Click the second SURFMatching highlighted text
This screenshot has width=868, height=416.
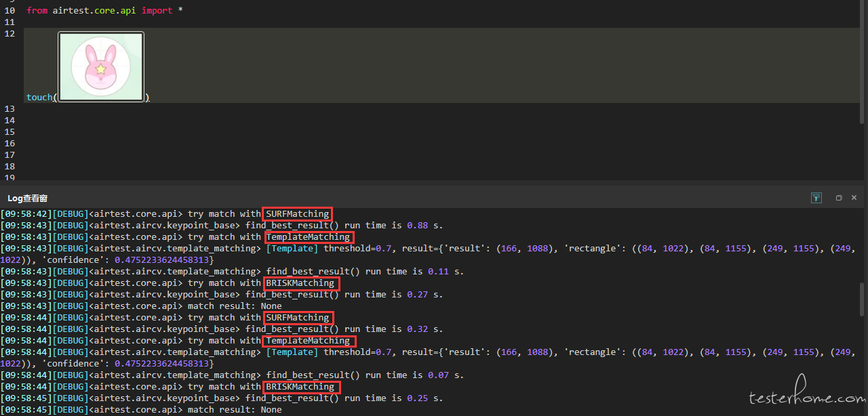298,317
